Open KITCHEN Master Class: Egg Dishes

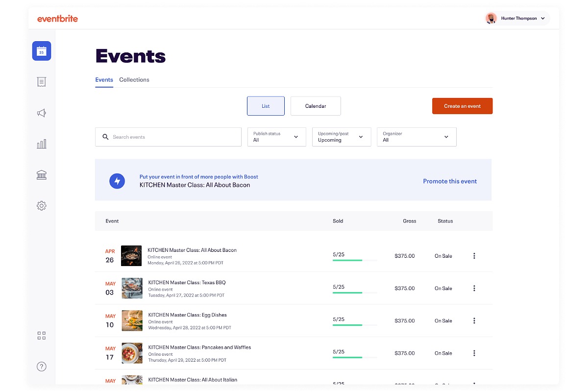click(x=188, y=315)
